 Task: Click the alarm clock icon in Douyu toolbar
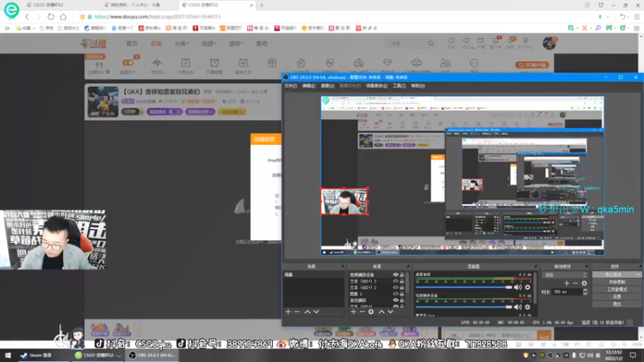[x=214, y=63]
